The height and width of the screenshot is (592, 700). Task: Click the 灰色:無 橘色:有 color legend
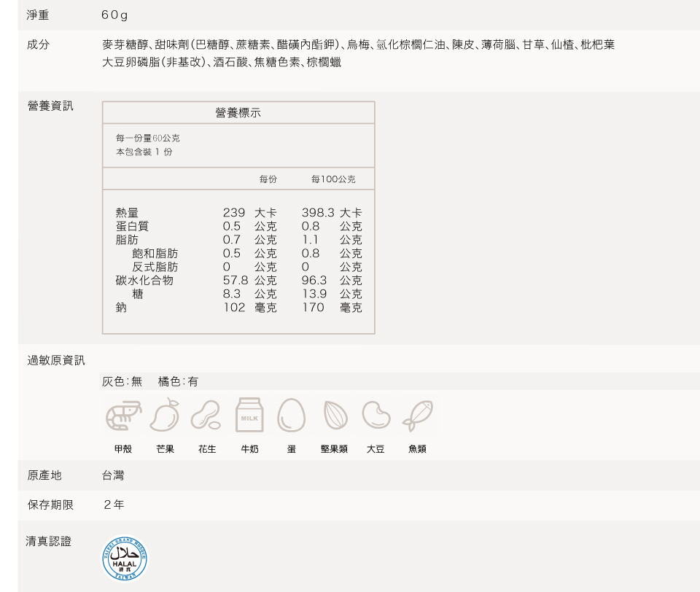pyautogui.click(x=149, y=381)
